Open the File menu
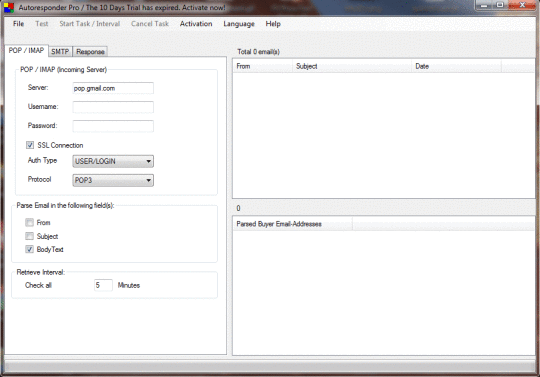The image size is (540, 377). coord(18,24)
